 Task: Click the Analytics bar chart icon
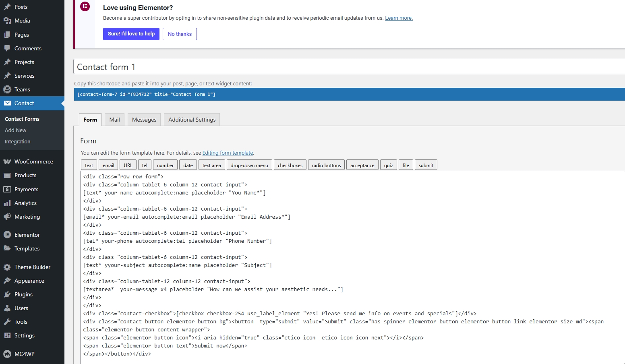point(7,203)
